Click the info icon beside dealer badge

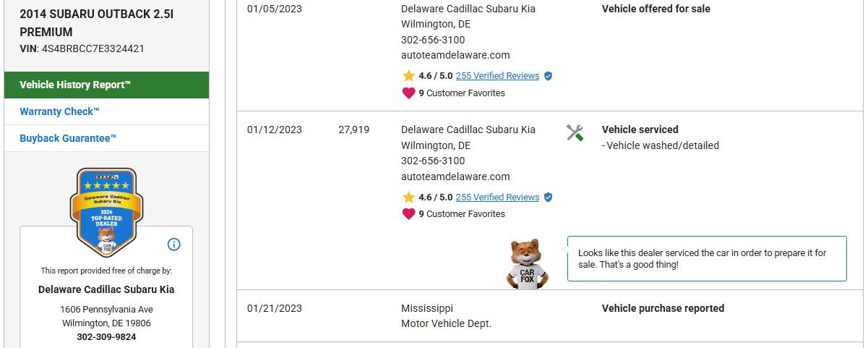point(173,245)
